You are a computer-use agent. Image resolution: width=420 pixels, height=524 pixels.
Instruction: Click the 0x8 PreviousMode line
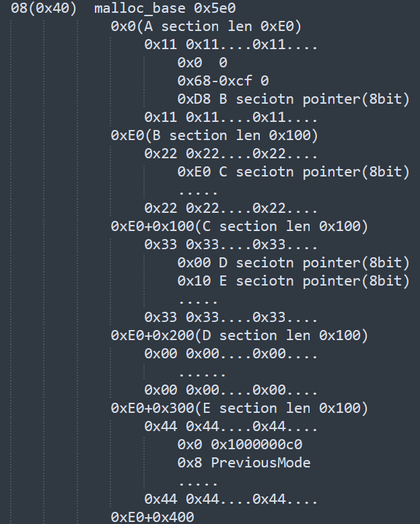[244, 463]
